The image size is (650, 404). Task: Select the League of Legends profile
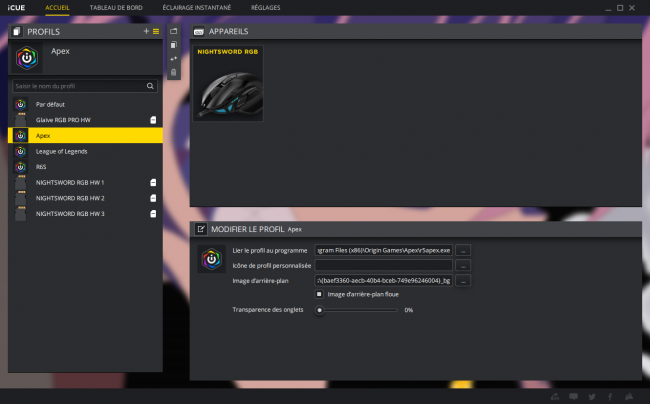[85, 151]
